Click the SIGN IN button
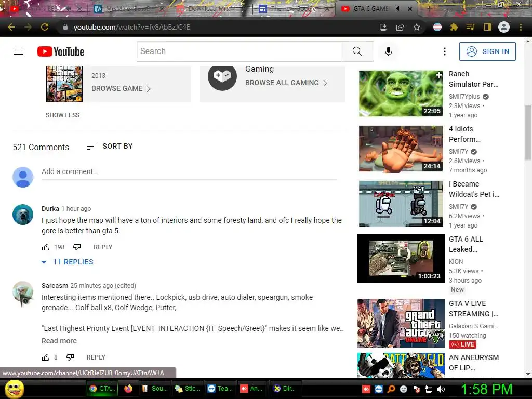Viewport: 532px width, 399px height. [487, 51]
